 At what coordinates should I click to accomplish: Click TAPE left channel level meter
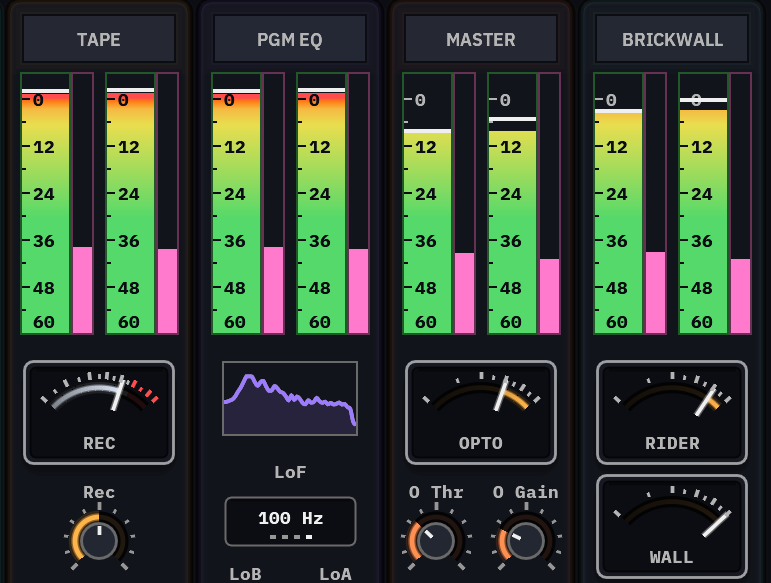click(x=46, y=204)
